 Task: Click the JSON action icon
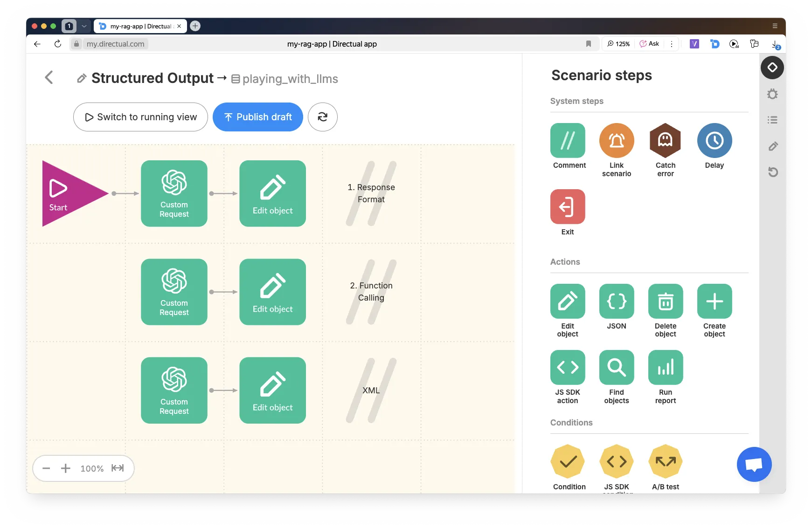[616, 301]
